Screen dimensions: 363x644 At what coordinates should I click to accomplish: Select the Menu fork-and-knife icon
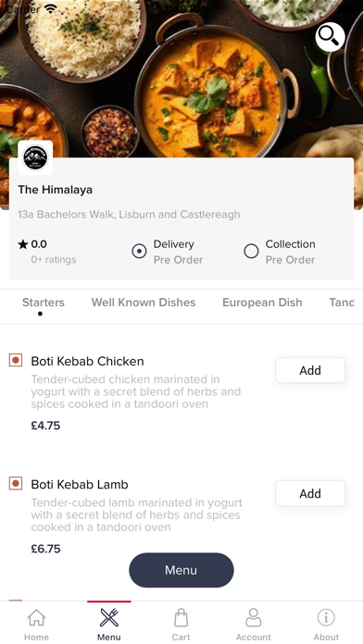tap(109, 618)
